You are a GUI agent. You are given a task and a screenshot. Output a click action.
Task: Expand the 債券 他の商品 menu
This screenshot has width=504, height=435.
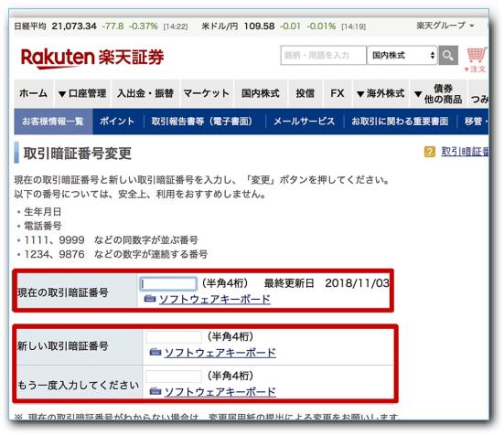(x=438, y=93)
